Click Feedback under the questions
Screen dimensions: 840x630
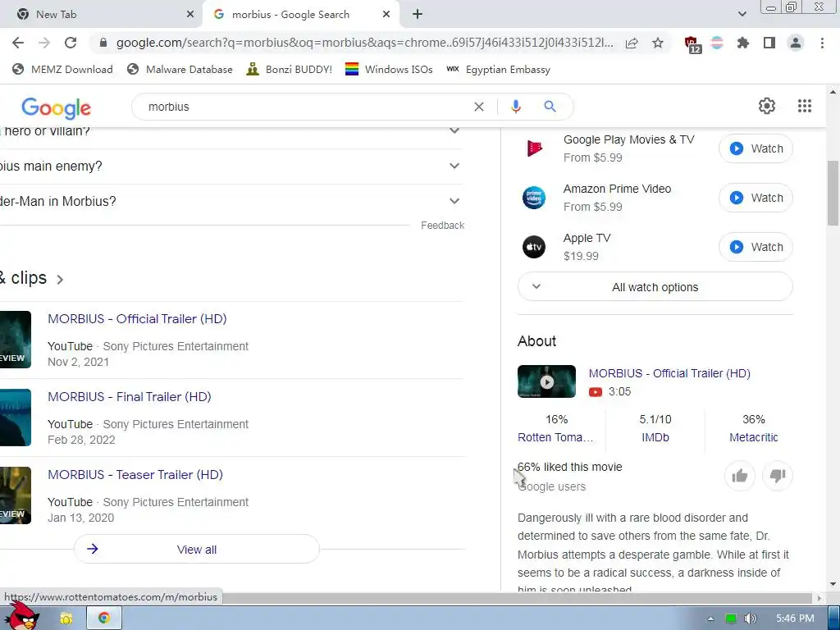[442, 226]
